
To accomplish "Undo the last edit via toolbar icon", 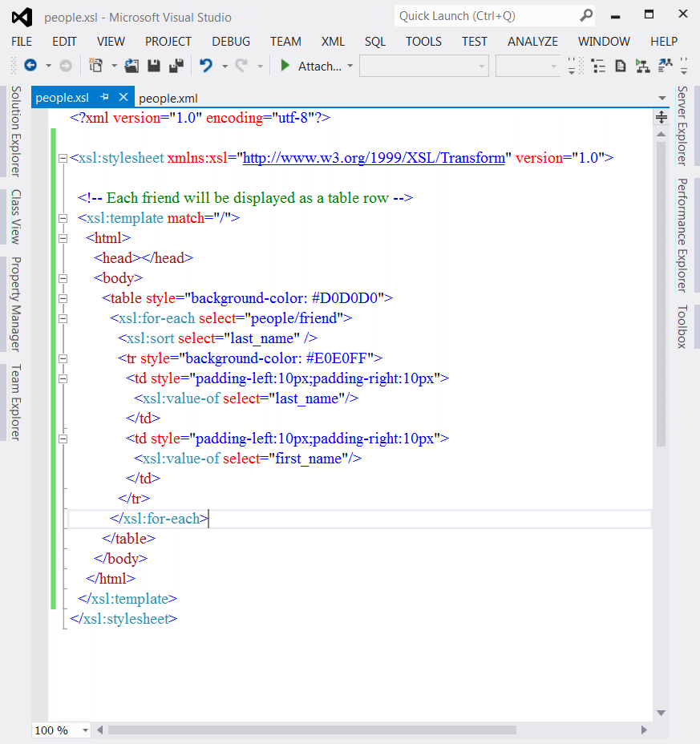I will (206, 65).
